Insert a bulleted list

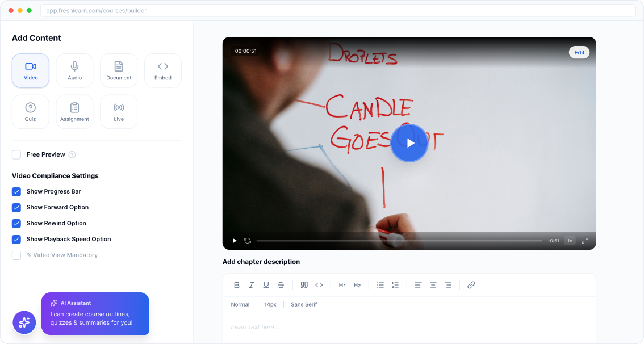click(x=380, y=285)
